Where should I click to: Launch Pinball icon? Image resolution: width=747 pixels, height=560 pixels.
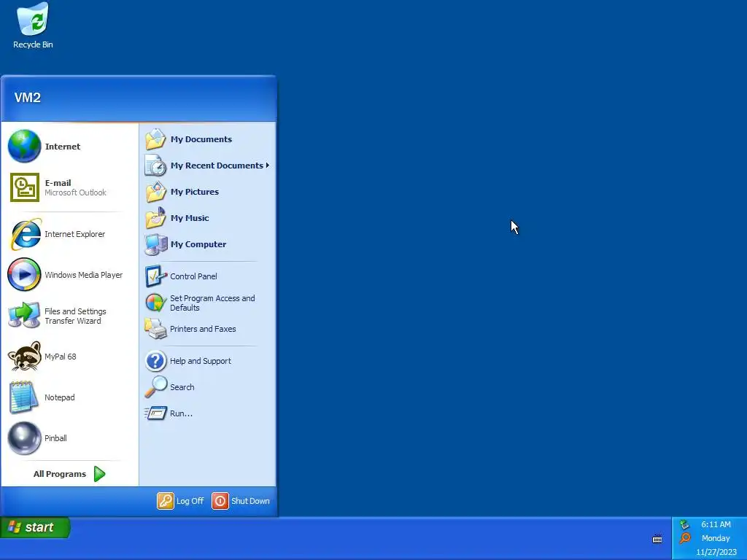[24, 438]
